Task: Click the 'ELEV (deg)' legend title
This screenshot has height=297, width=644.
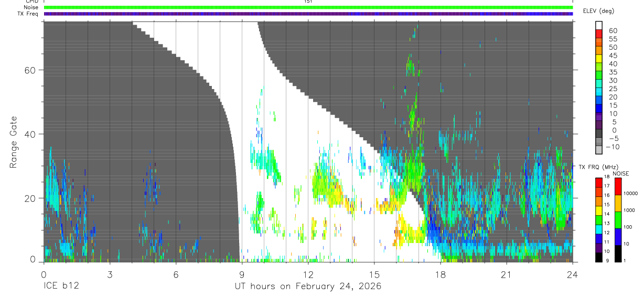Action: (598, 11)
